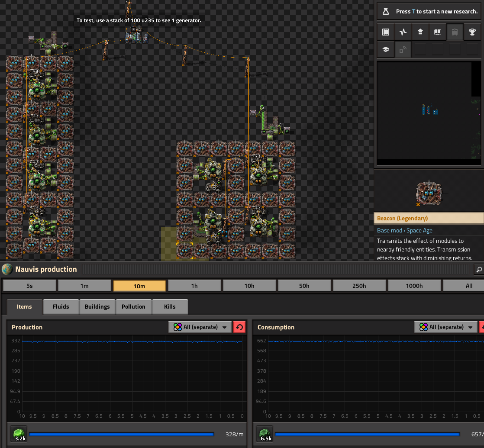Click the bonuses upward arrow icon
Viewport: 484px width, 448px height.
point(420,32)
